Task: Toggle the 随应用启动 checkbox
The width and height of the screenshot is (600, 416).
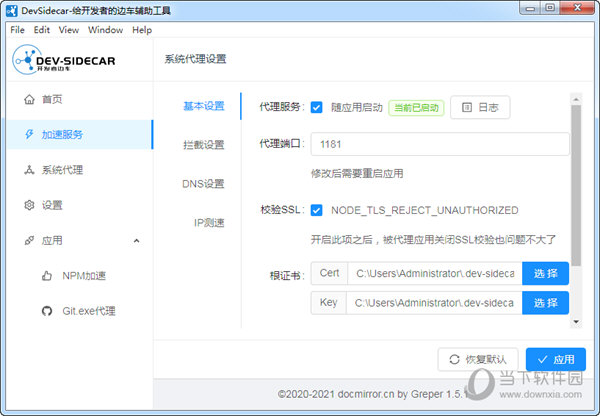Action: pos(316,108)
